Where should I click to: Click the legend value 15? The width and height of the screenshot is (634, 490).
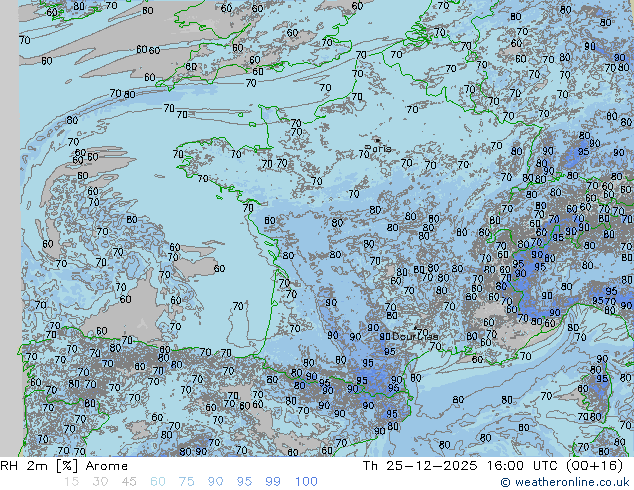[72, 482]
